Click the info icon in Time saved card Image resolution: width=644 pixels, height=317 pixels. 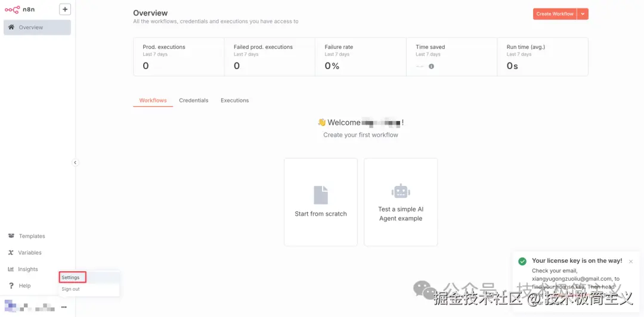[431, 66]
